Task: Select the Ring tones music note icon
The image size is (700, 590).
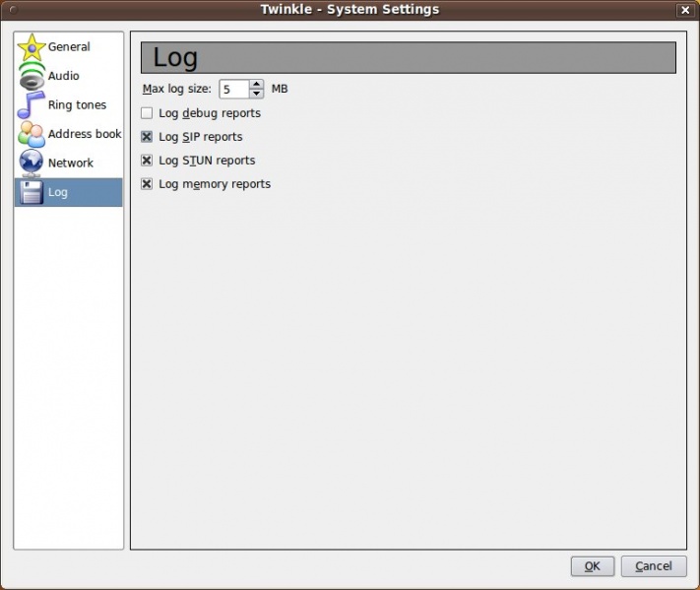Action: click(32, 105)
